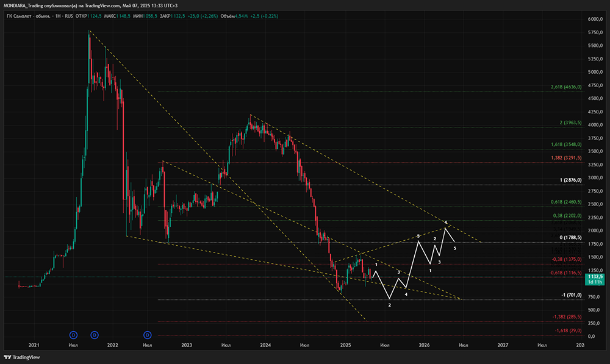Click 4250,0 on the price axis

tap(595, 112)
